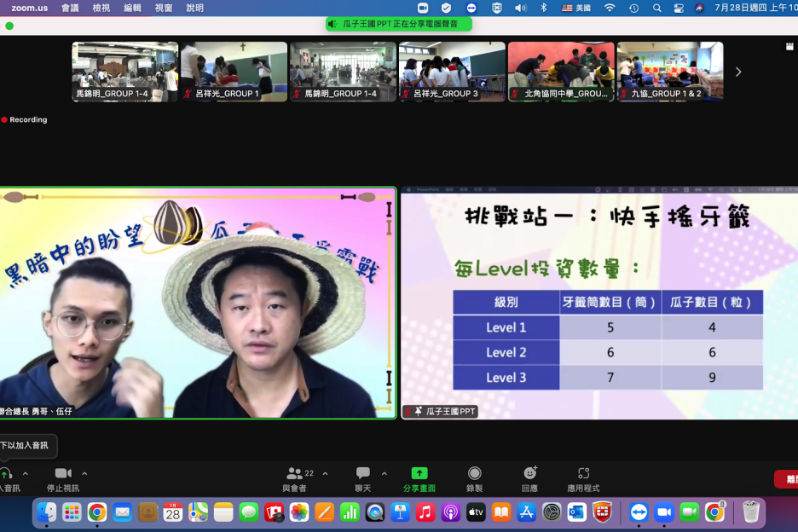This screenshot has width=798, height=532.
Task: Toggle Wi-Fi from the menu bar icon
Action: 610,8
